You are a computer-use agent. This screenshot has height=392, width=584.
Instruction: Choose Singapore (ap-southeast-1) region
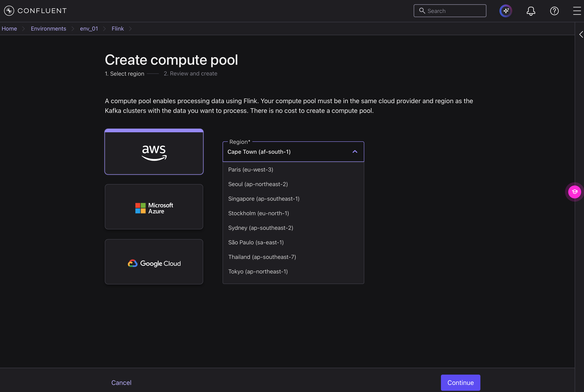tap(293, 199)
